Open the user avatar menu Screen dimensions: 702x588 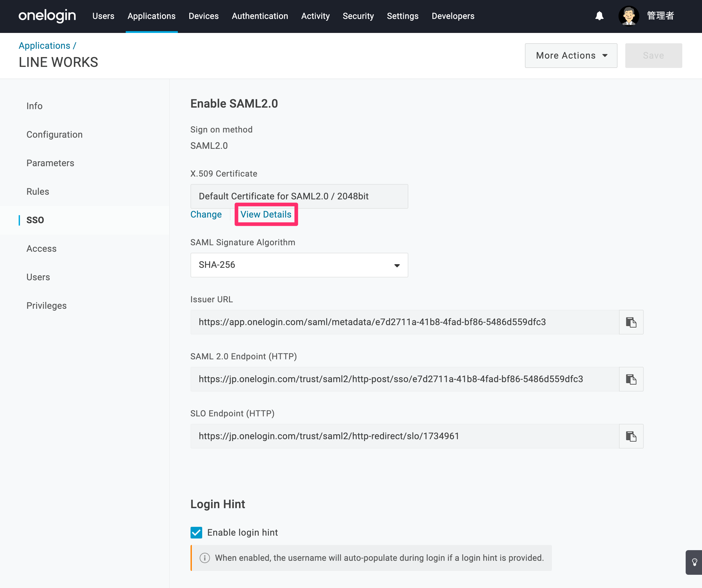click(628, 16)
